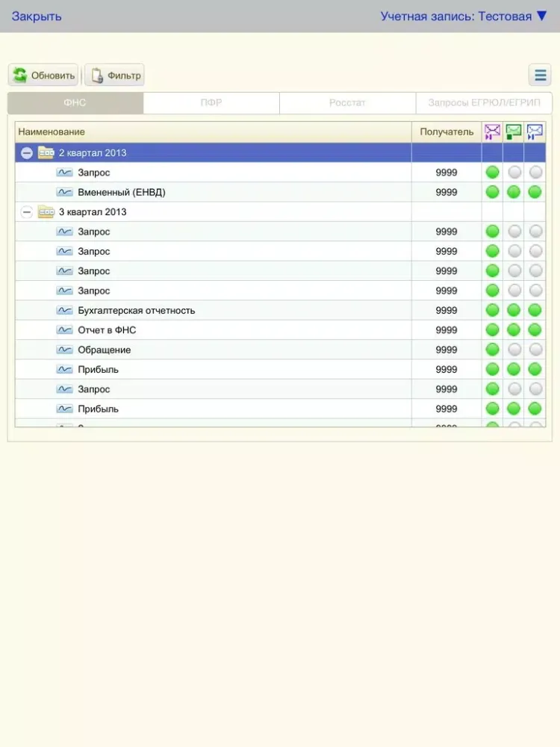Open the Фильтр filter button
The image size is (560, 747).
click(115, 75)
